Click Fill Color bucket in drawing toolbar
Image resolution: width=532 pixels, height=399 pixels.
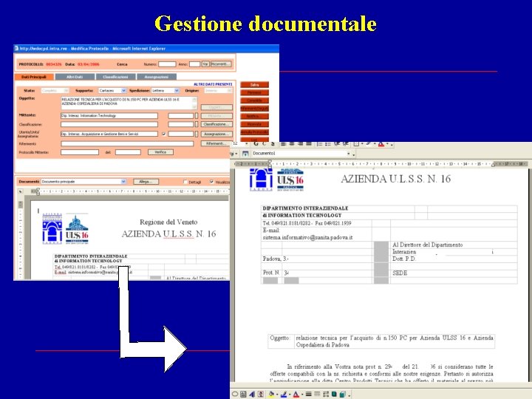click(271, 394)
